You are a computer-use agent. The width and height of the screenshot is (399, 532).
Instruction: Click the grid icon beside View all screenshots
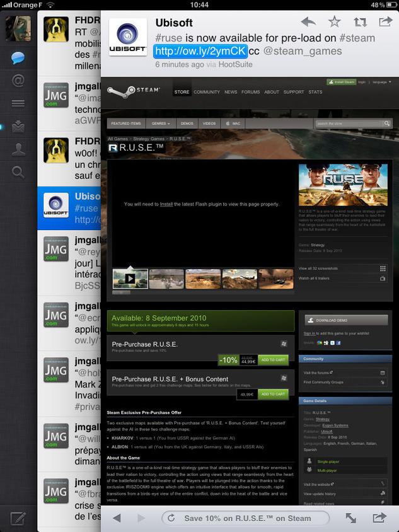coord(383,269)
